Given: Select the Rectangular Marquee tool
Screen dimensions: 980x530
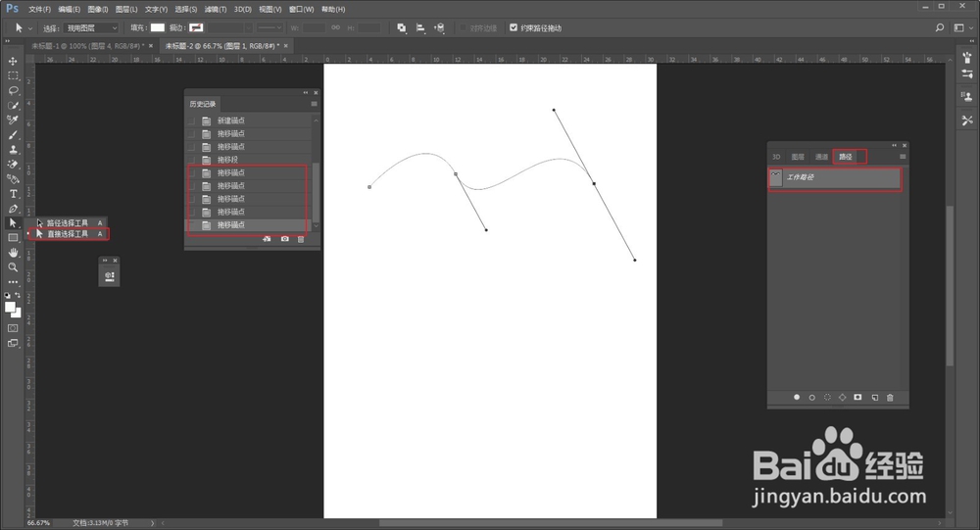Looking at the screenshot, I should [13, 75].
